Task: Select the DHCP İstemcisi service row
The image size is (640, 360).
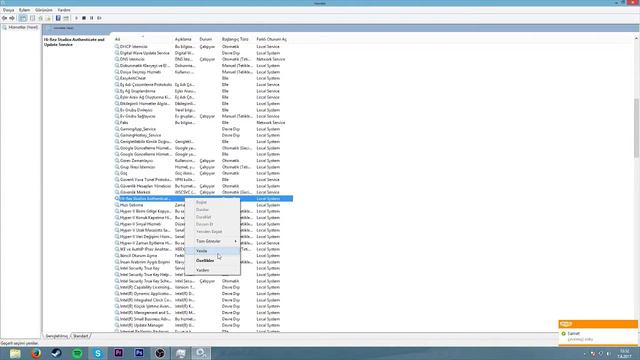Action: coord(203,47)
